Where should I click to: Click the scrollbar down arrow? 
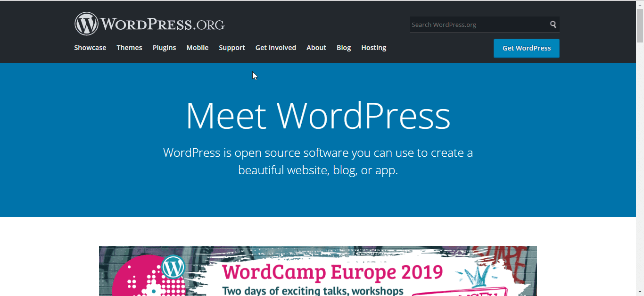click(x=640, y=292)
